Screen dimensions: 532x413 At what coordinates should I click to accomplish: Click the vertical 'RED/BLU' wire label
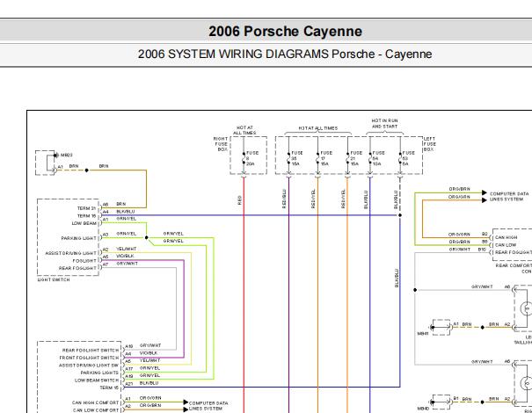(284, 199)
